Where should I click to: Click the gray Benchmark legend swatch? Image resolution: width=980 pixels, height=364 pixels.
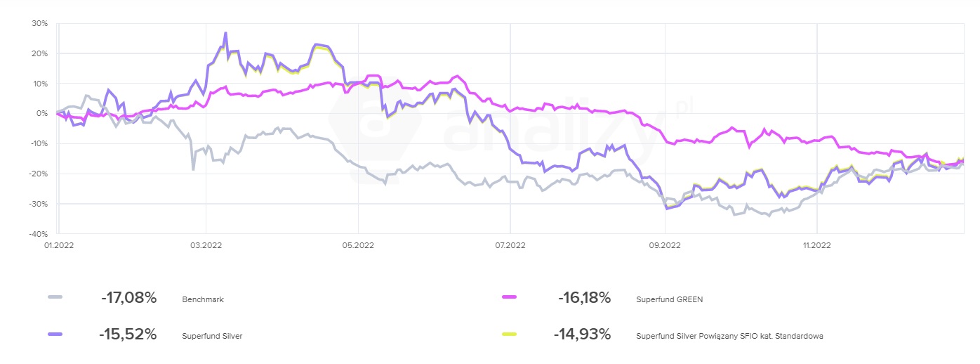(x=55, y=299)
